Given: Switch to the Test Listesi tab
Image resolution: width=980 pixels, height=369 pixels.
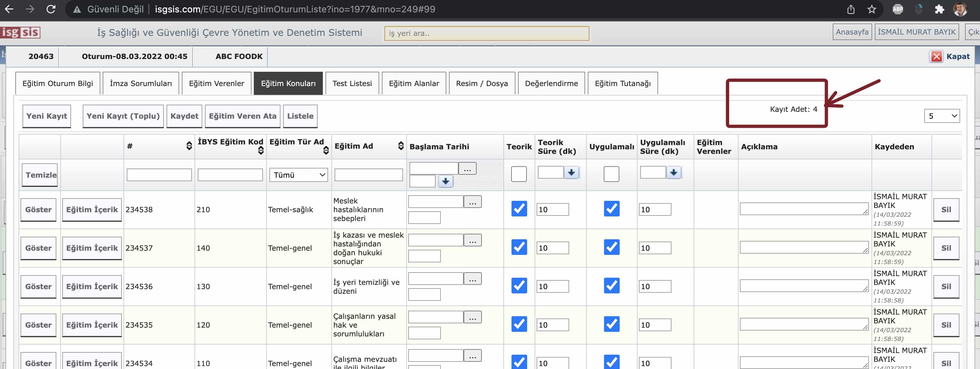Looking at the screenshot, I should pyautogui.click(x=352, y=83).
